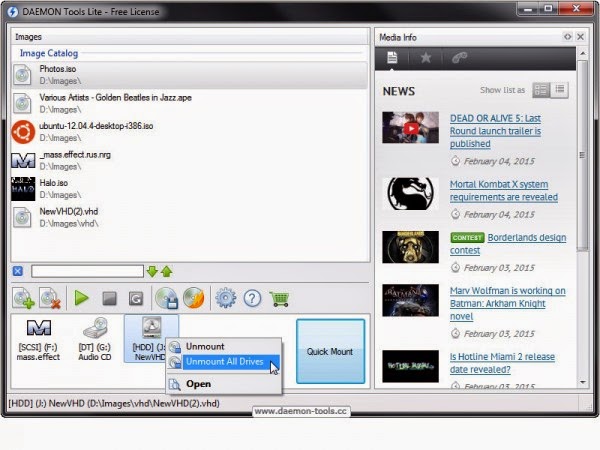The height and width of the screenshot is (450, 600).
Task: Select Halo.iso image entry
Action: click(x=190, y=189)
